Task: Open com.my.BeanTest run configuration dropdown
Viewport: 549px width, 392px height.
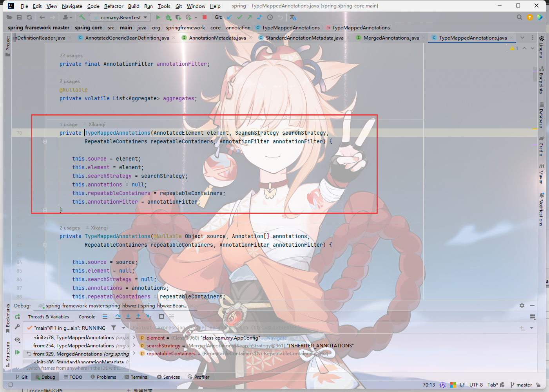Action: pos(121,17)
